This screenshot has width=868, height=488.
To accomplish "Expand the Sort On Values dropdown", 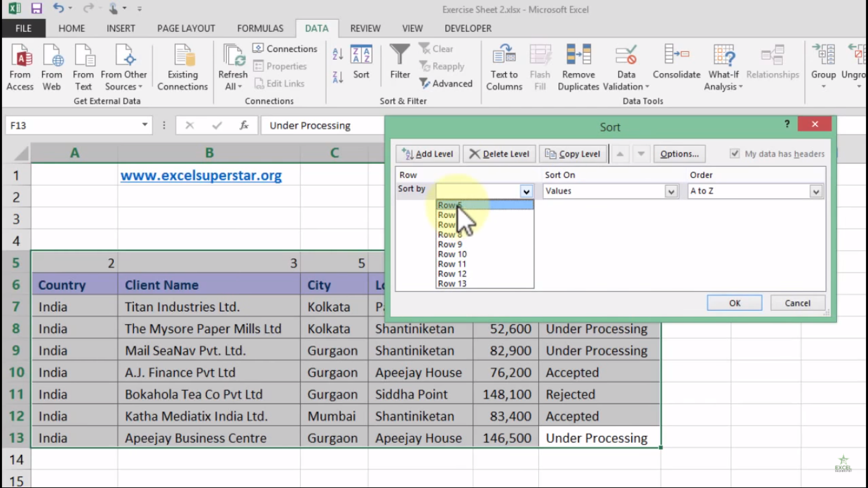I will tap(671, 191).
